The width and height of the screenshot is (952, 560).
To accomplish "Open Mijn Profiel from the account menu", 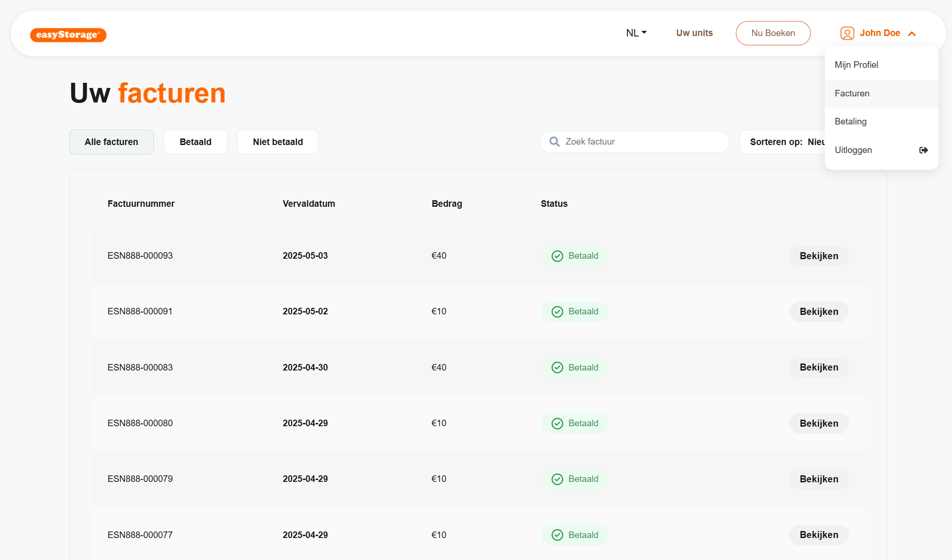I will pos(856,65).
